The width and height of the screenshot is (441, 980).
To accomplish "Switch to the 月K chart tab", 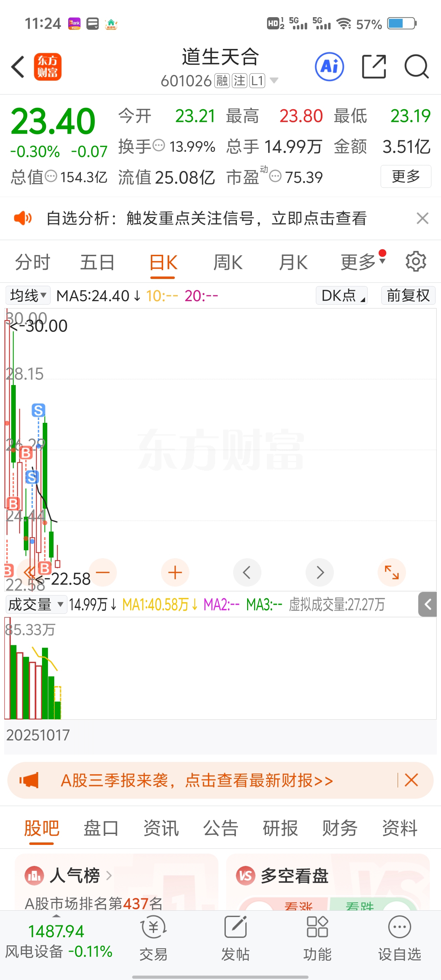I will pos(293,262).
